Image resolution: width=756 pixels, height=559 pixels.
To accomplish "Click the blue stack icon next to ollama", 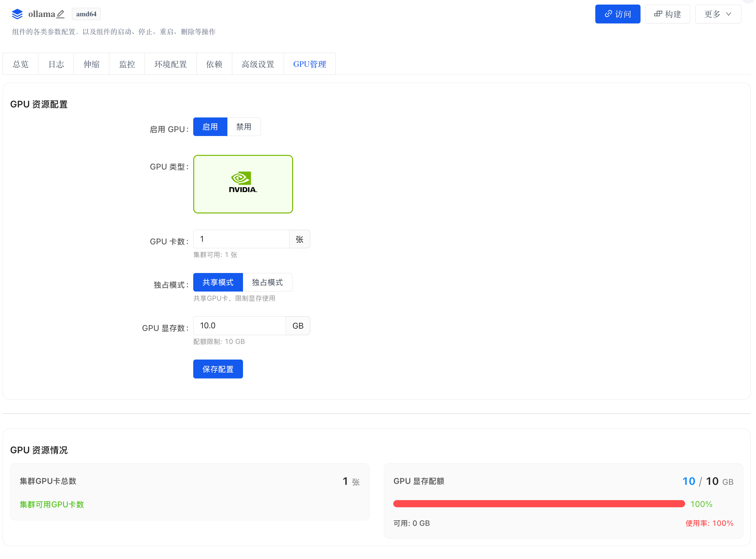I will pos(17,14).
